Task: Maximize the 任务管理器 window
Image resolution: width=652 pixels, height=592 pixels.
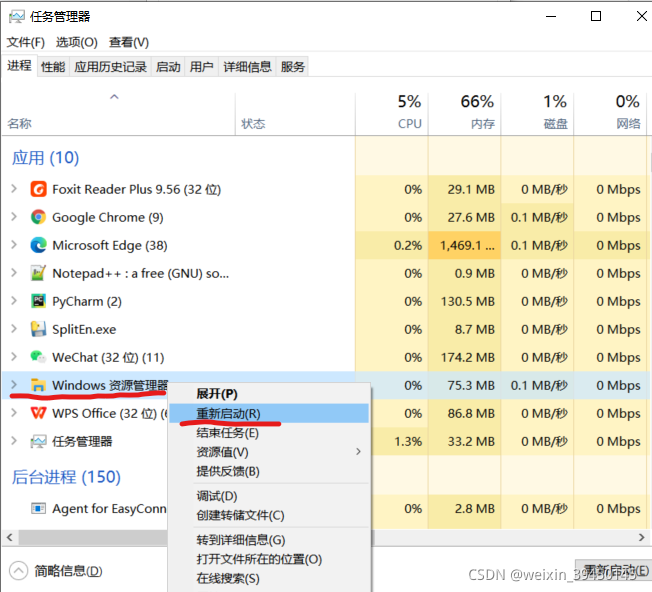Action: coord(596,17)
